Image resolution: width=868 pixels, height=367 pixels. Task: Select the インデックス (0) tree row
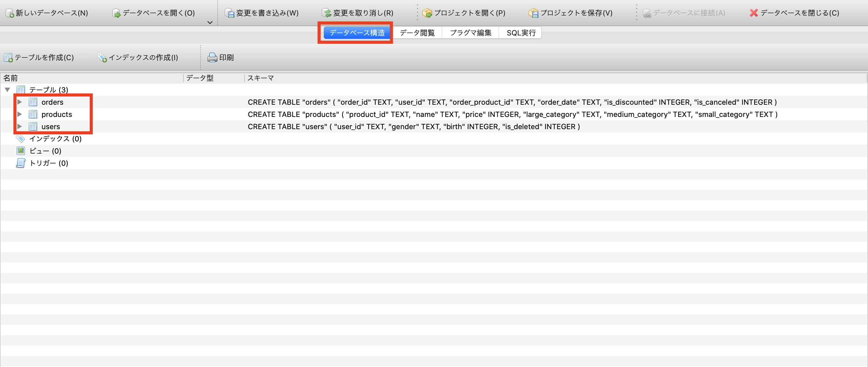point(434,139)
